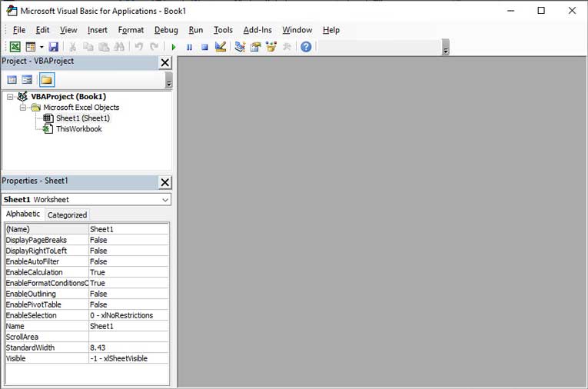Switch to the Categorized tab
This screenshot has width=588, height=389.
(67, 215)
